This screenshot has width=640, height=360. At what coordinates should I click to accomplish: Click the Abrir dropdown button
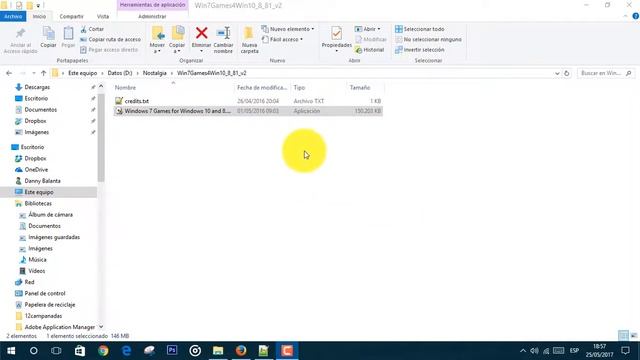click(368, 29)
